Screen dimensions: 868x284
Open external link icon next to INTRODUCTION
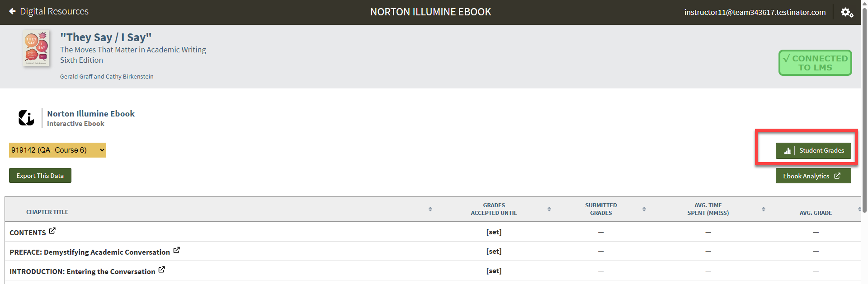coord(162,270)
